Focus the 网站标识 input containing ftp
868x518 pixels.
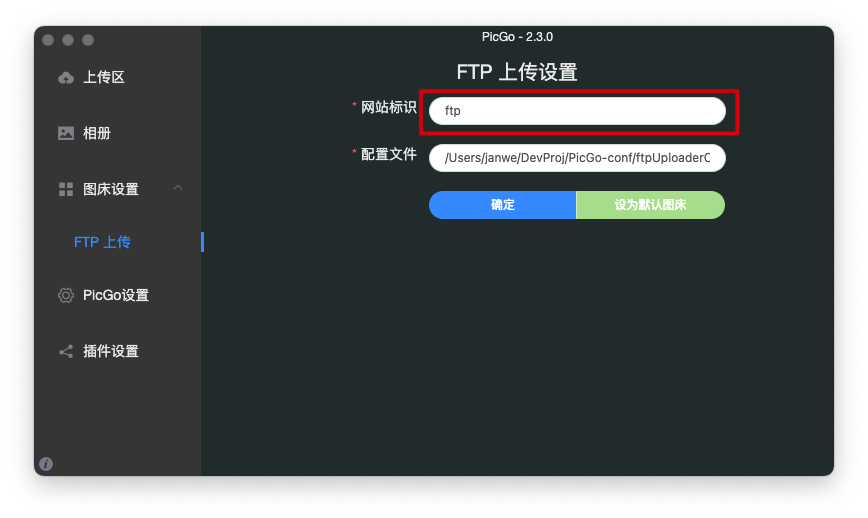point(577,111)
